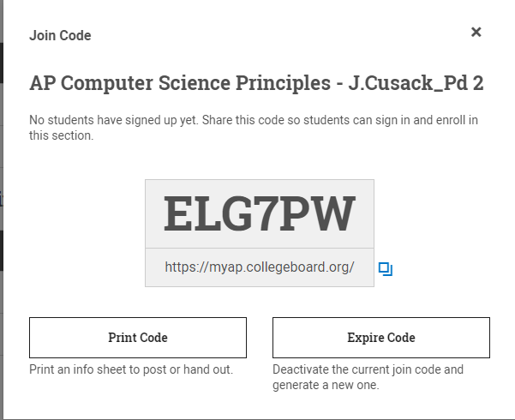Click the "Print an info sheet" helper text
The width and height of the screenshot is (515, 420).
(x=131, y=369)
